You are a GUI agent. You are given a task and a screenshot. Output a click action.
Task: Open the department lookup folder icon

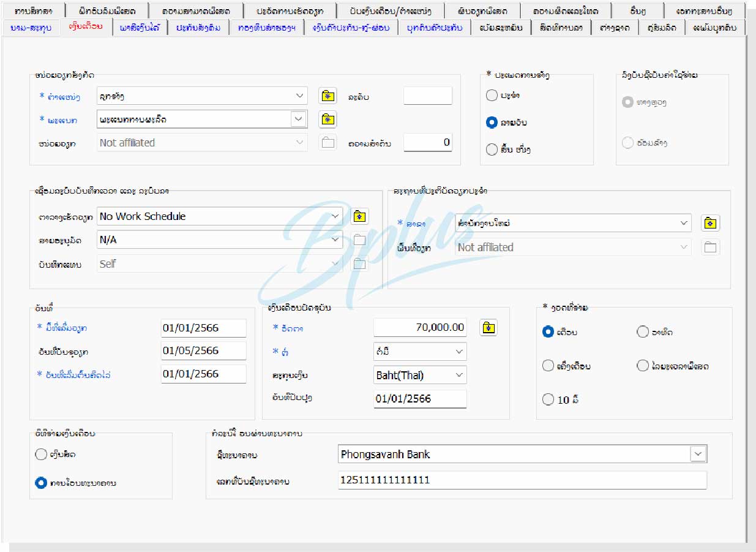coord(328,119)
